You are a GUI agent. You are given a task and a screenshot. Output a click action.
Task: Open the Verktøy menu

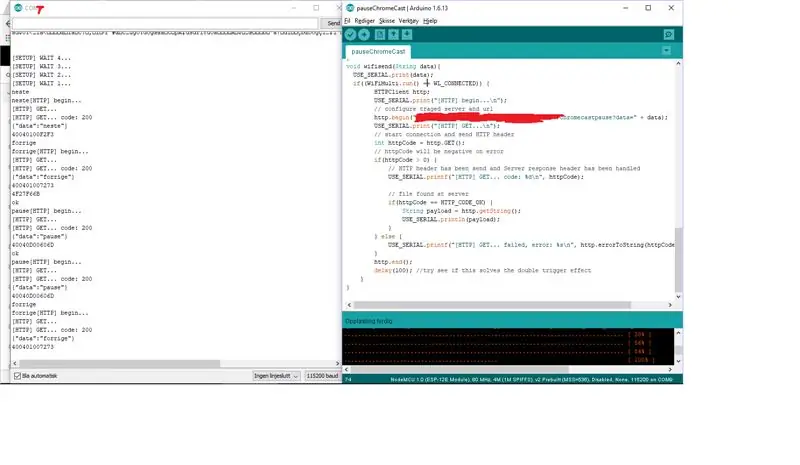tap(408, 21)
